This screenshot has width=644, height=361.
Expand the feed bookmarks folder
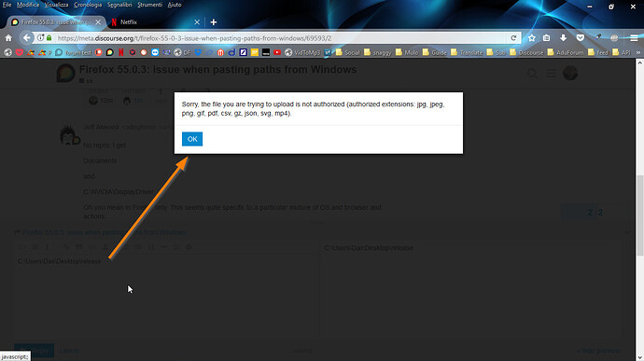(x=598, y=52)
